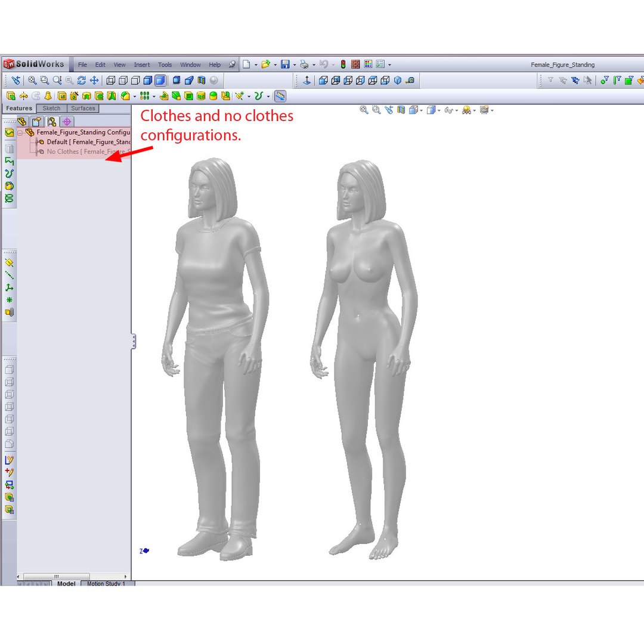
Task: Click the Toggle Selection Filter Toolbar icon
Action: click(550, 80)
